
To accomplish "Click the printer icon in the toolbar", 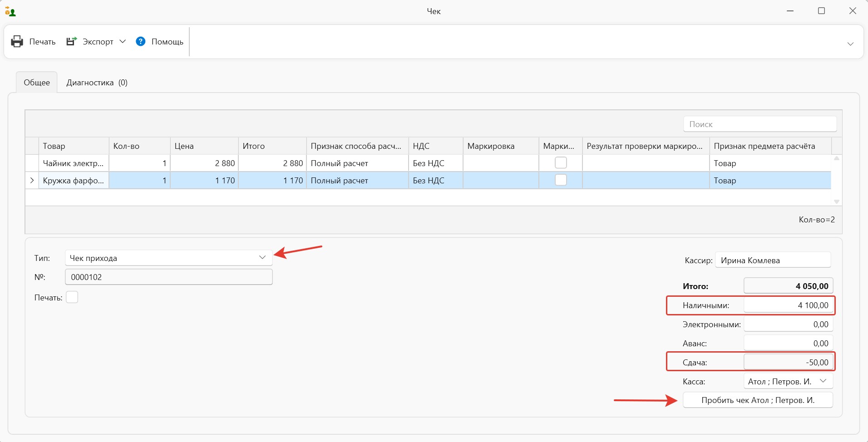I will point(17,41).
